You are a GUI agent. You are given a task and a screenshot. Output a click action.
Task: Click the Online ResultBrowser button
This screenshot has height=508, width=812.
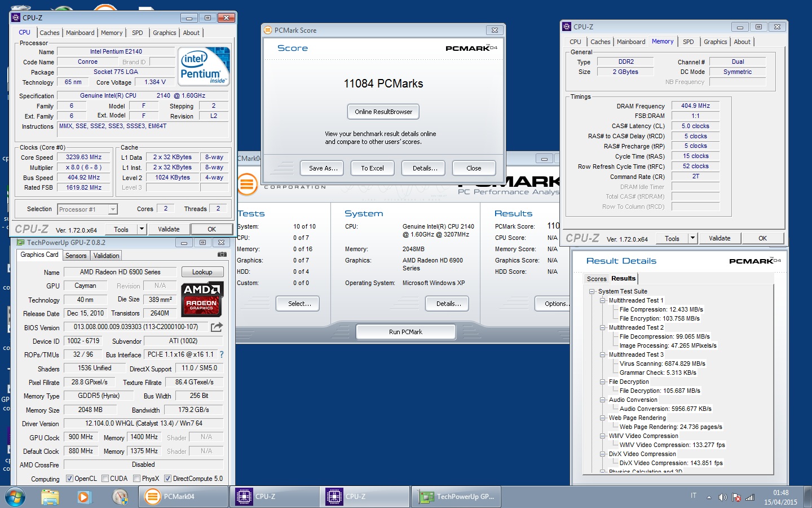click(x=383, y=112)
